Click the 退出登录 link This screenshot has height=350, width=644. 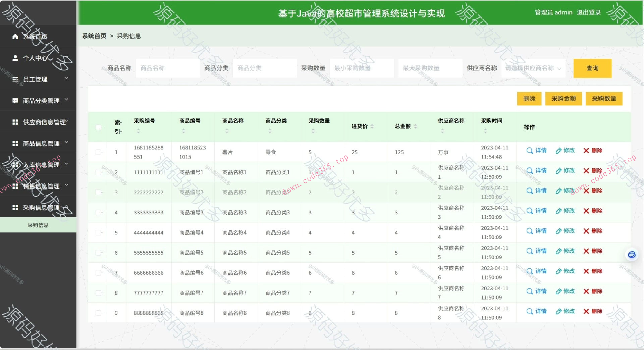(x=589, y=12)
